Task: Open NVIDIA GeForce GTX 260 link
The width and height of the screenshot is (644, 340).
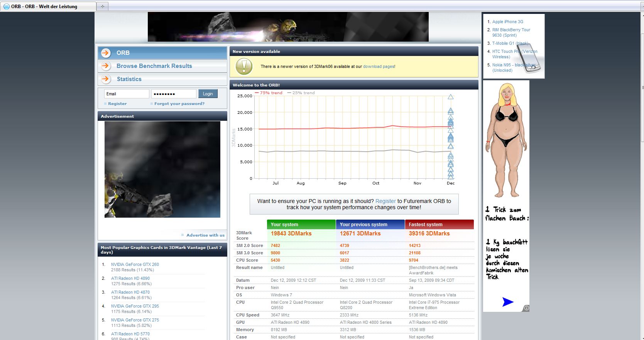Action: (135, 264)
